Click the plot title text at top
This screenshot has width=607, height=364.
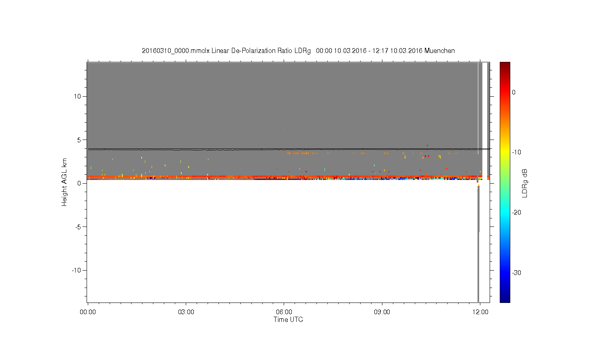point(298,51)
